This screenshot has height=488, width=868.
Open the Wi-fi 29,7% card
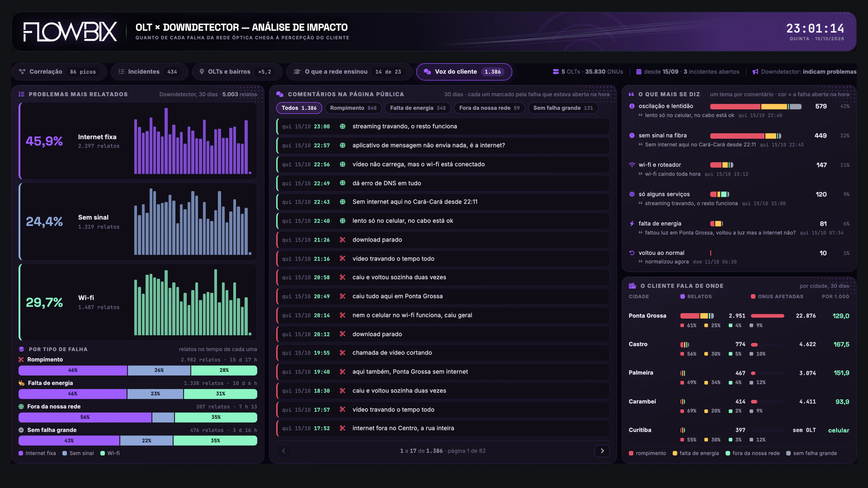tap(138, 302)
